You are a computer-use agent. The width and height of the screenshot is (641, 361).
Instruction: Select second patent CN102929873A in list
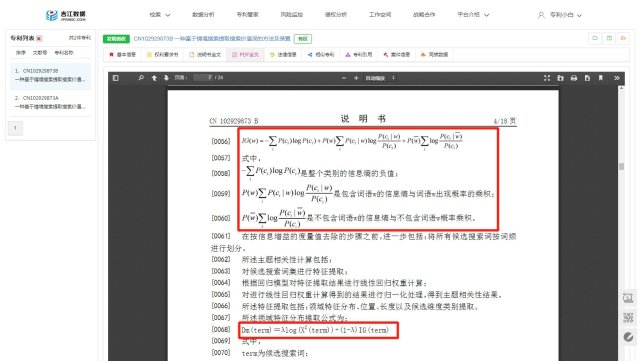pos(50,102)
